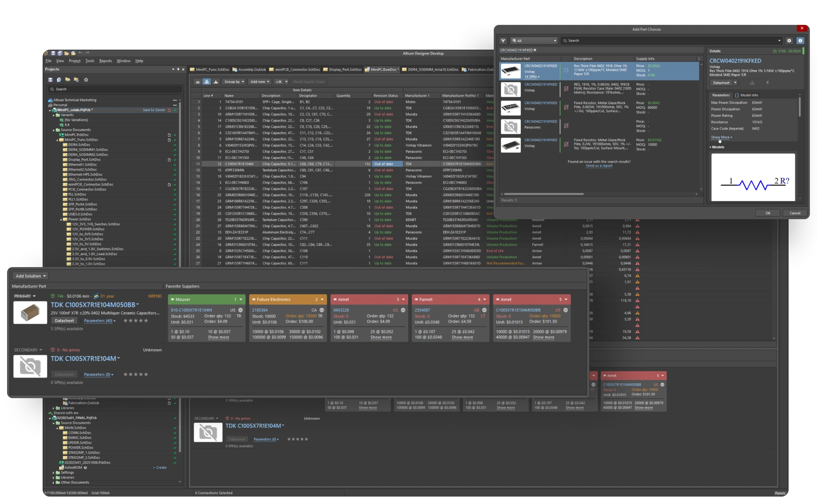Click the filter funnel icon in Add Part Choices

(x=503, y=41)
